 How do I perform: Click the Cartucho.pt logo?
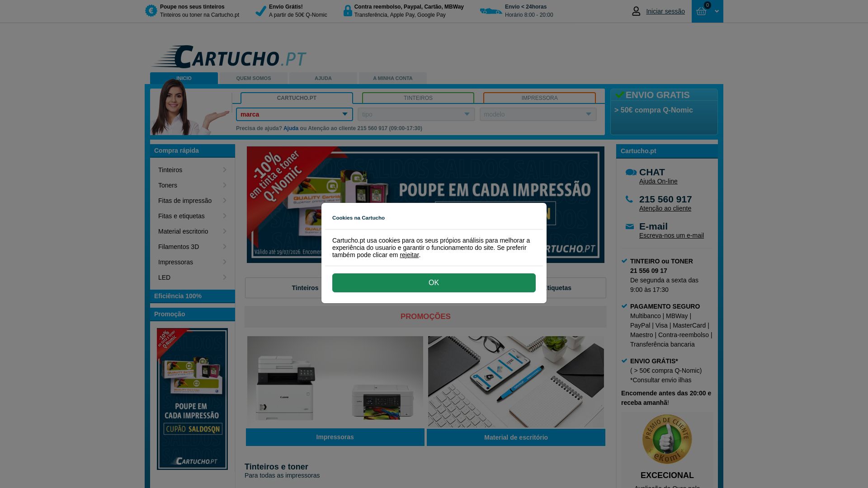pos(229,57)
